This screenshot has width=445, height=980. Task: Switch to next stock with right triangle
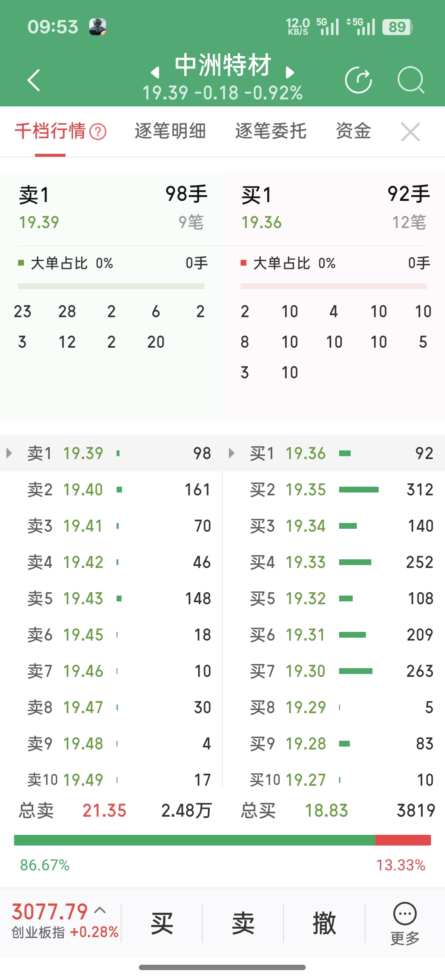(290, 73)
